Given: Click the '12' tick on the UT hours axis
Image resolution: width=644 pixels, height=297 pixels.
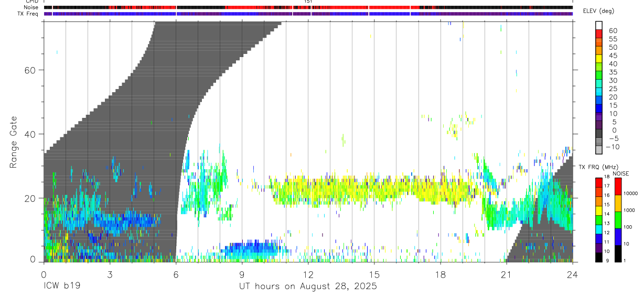Looking at the screenshot, I should 308,274.
